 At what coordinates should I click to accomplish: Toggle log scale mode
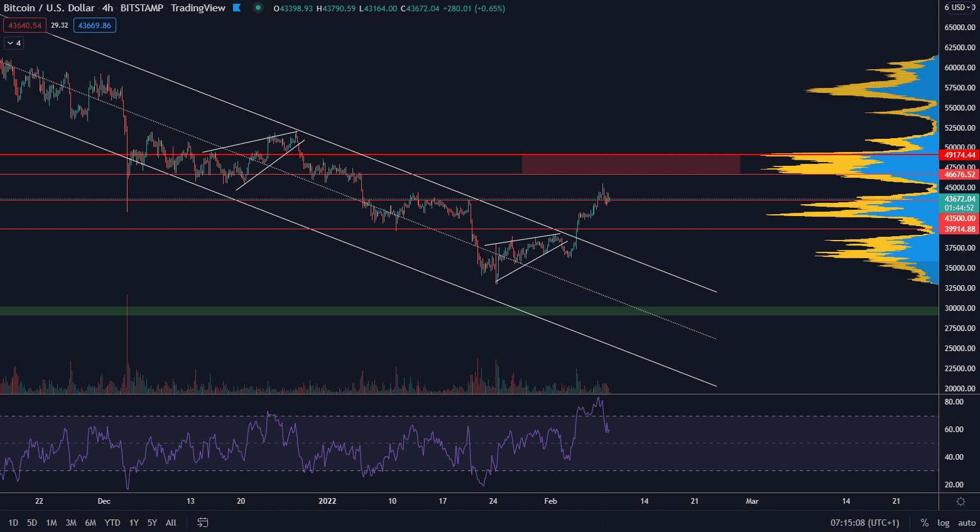[943, 523]
